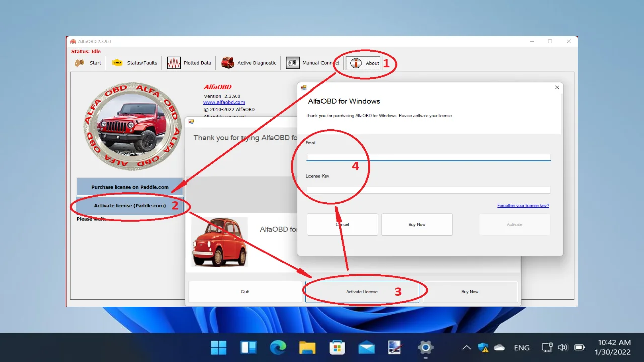644x362 pixels.
Task: Open the network tray icon
Action: click(547, 347)
